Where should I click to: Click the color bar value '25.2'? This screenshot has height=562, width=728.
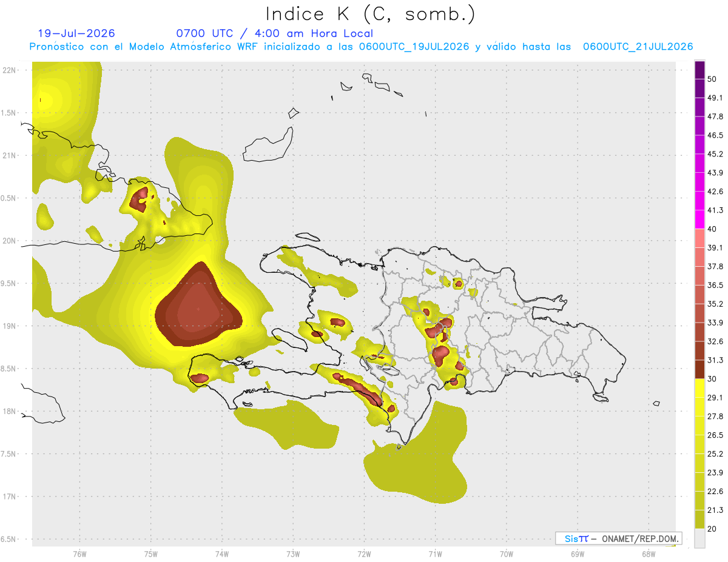click(715, 454)
